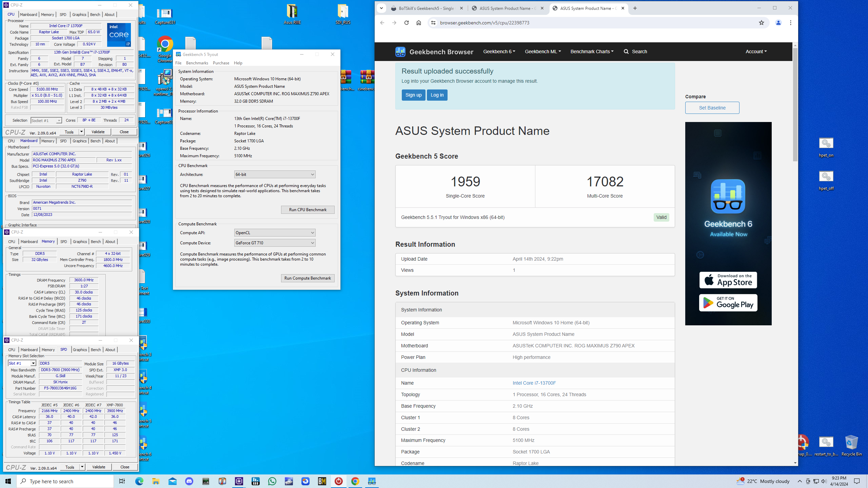Open the SDI_RUS desktop folder
The image size is (868, 488).
(x=343, y=14)
